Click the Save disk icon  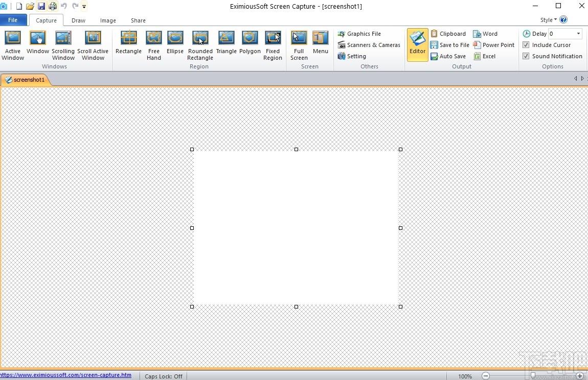pyautogui.click(x=41, y=6)
